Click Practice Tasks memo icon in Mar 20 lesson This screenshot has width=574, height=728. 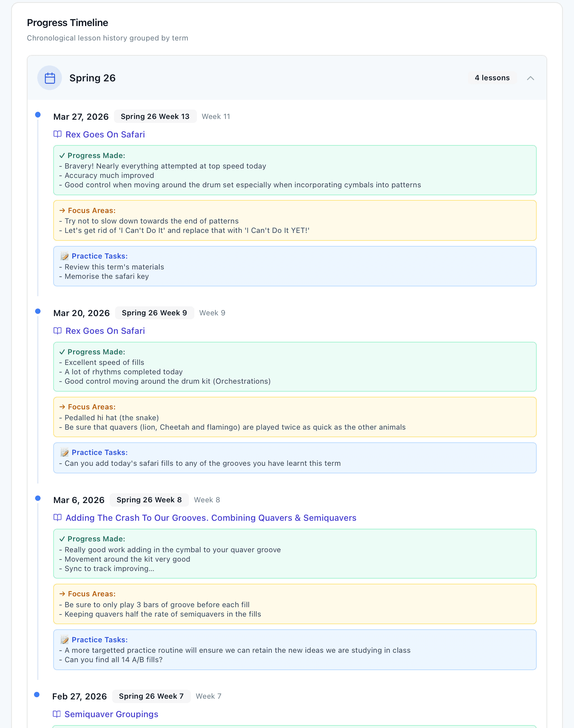(64, 452)
